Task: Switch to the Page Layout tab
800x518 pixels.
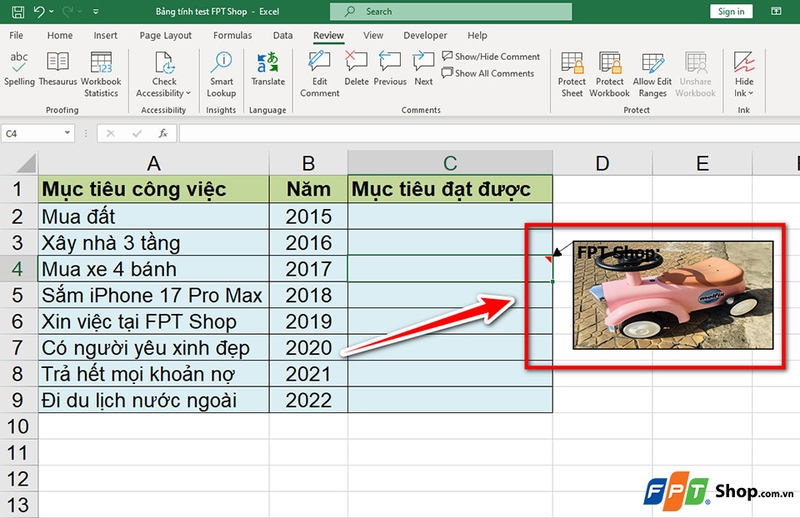Action: click(165, 35)
